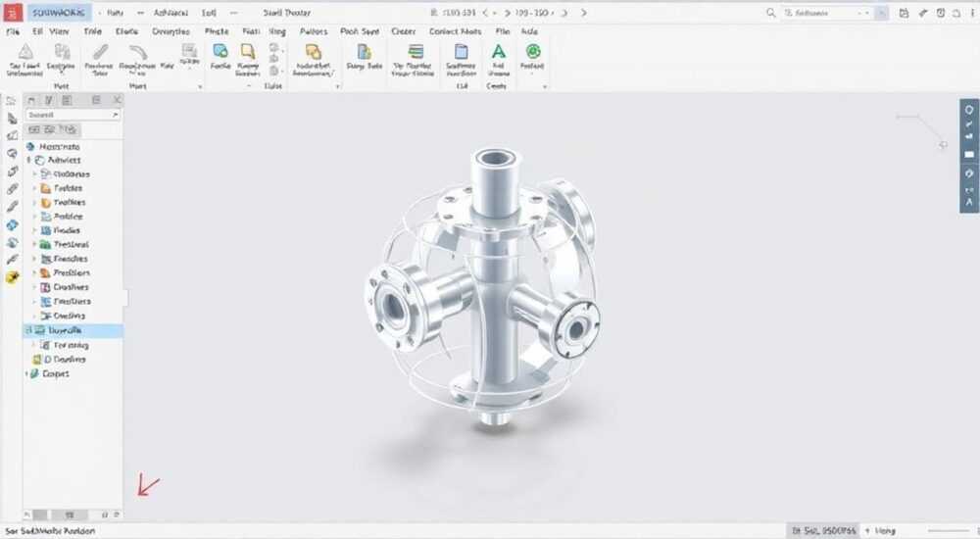This screenshot has width=980, height=539.
Task: Click the green letter A icon
Action: coord(498,51)
